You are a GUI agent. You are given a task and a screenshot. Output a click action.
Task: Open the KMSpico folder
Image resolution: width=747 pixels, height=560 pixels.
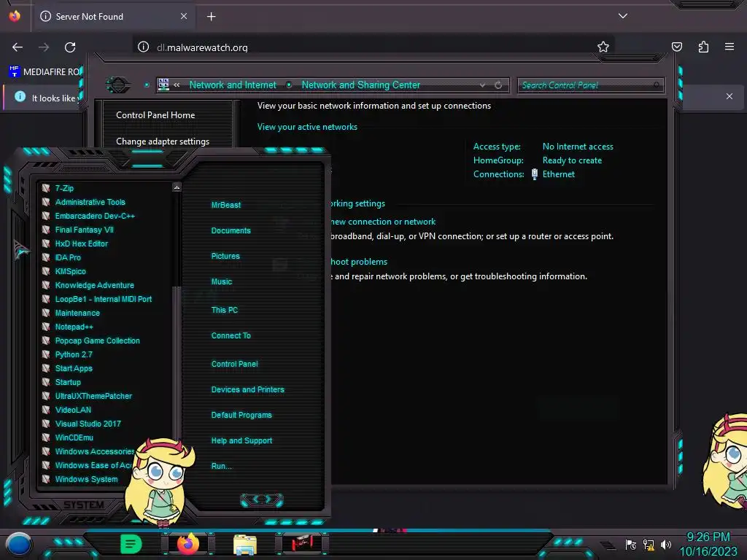[71, 271]
